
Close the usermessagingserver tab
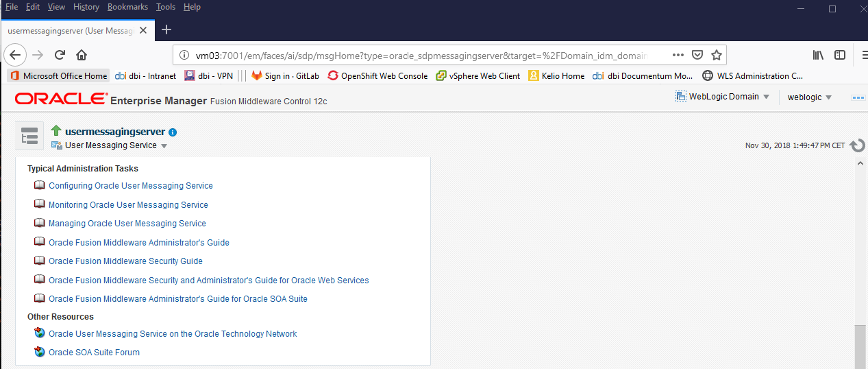pyautogui.click(x=142, y=31)
